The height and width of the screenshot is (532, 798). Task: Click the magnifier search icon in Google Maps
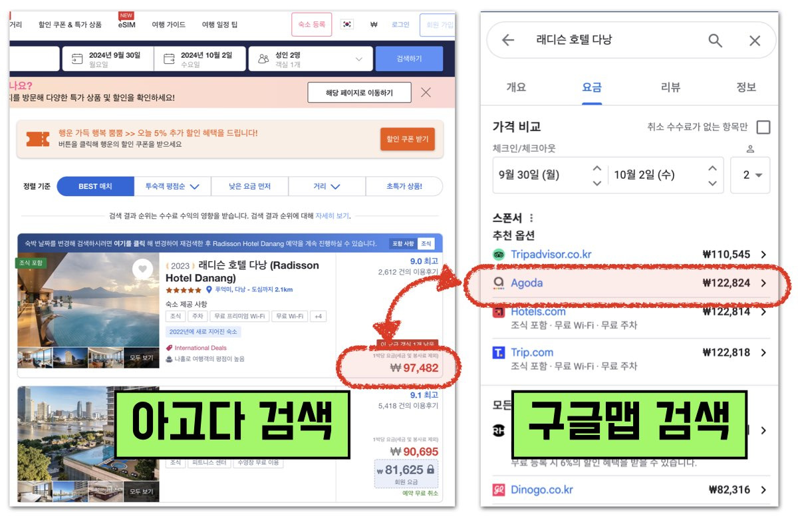(716, 41)
